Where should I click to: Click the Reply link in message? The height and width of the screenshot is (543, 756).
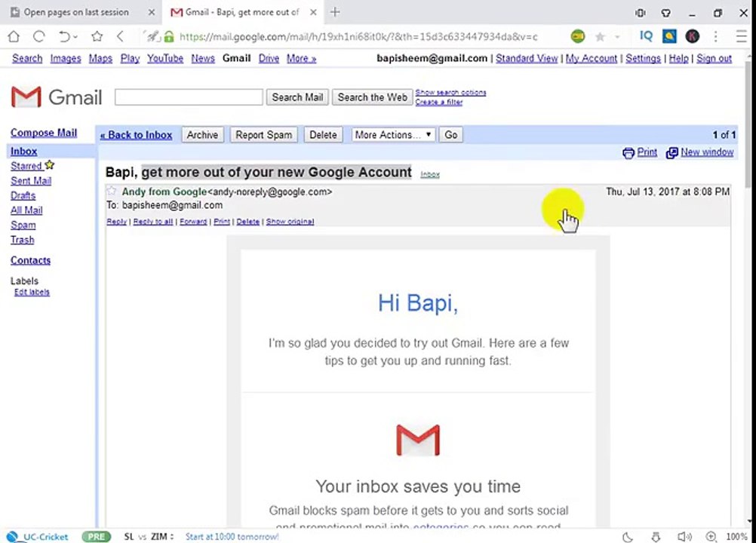click(117, 222)
